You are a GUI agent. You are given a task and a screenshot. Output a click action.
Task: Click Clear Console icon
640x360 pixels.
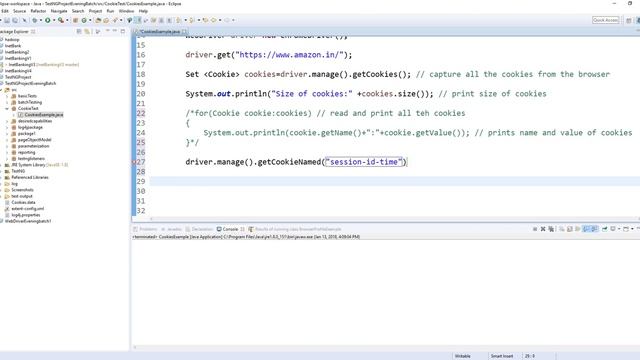[x=562, y=229]
